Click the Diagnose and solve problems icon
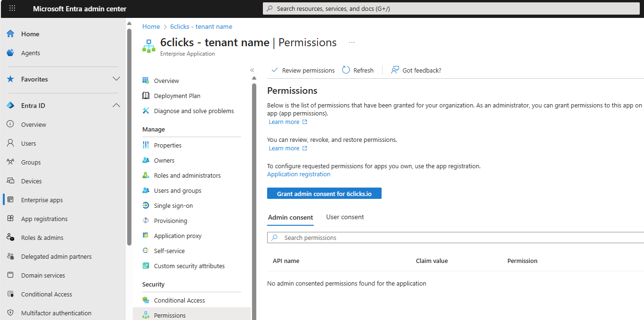Screen dimensions: 644x320 146,111
